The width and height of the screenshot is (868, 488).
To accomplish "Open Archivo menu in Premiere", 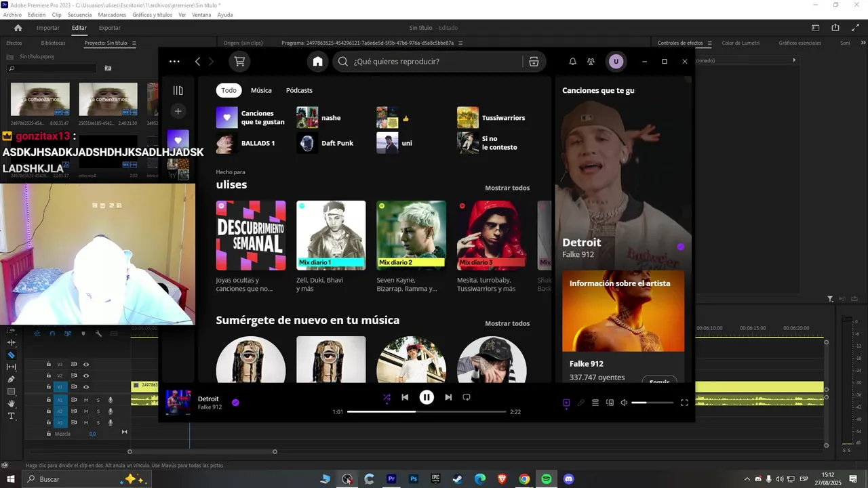I will (12, 15).
